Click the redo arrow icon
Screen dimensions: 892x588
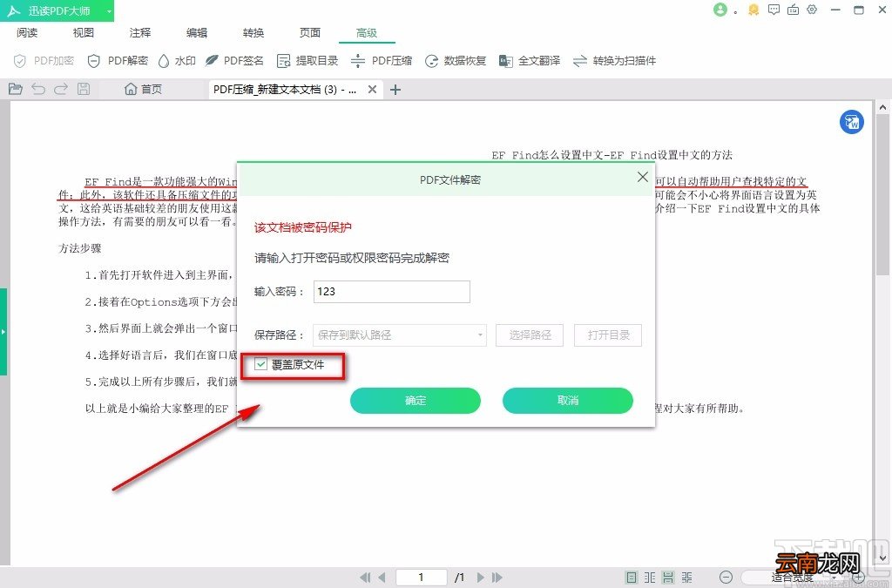61,89
